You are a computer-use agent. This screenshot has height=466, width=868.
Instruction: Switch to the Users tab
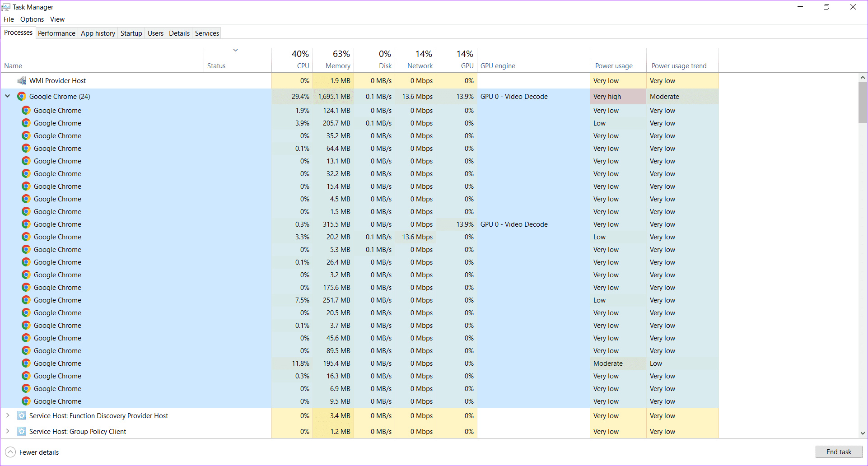pos(155,33)
